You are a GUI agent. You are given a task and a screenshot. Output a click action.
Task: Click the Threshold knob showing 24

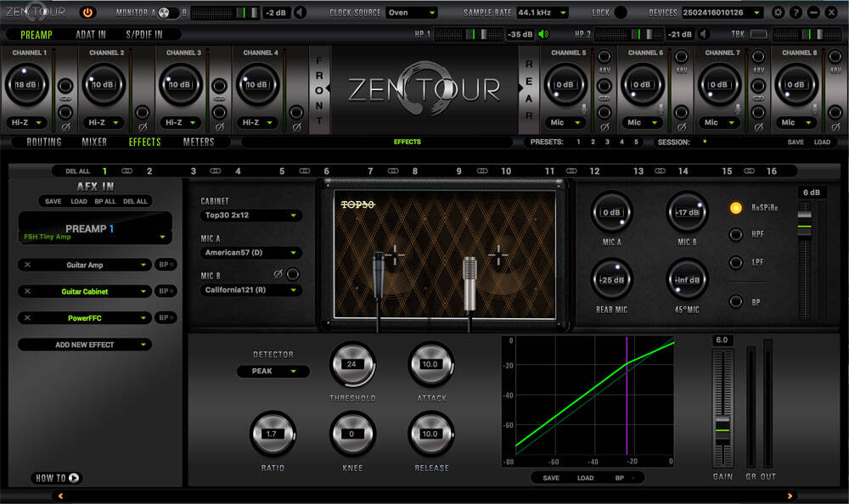point(352,364)
